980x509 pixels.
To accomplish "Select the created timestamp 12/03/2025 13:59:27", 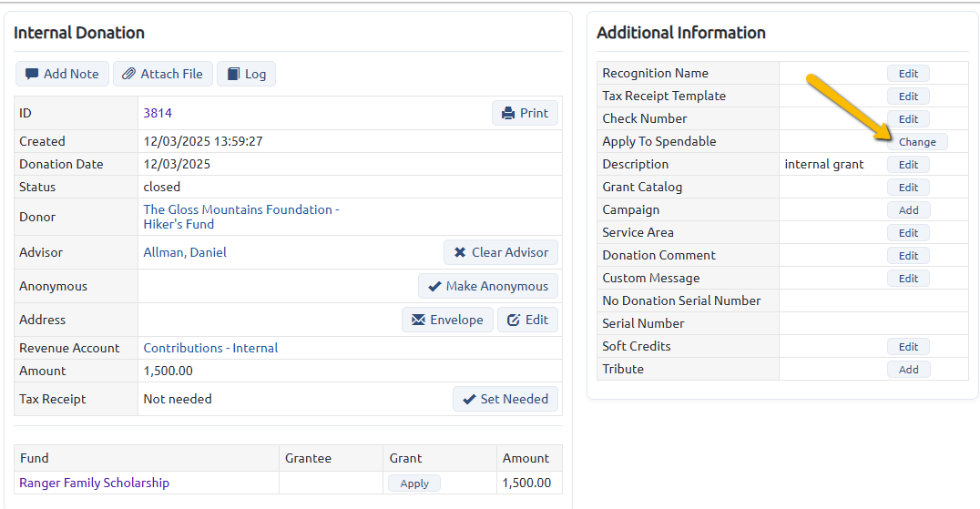I will (203, 141).
